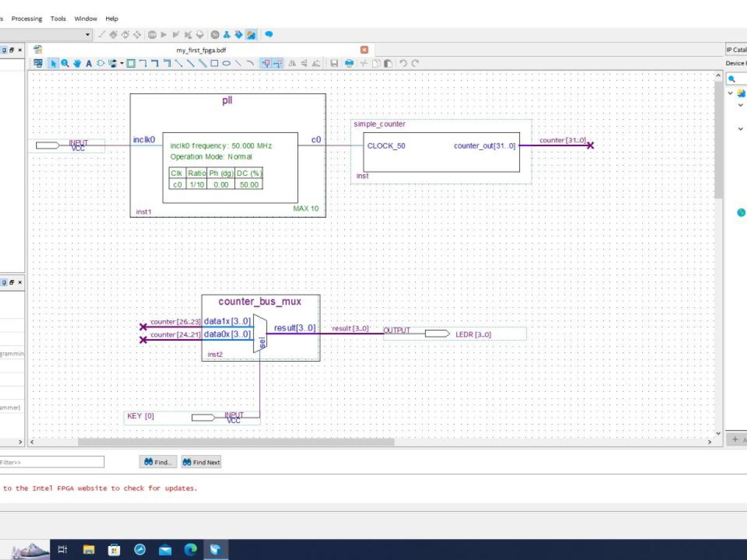
Task: Open the Mail app from the taskbar
Action: pyautogui.click(x=165, y=550)
